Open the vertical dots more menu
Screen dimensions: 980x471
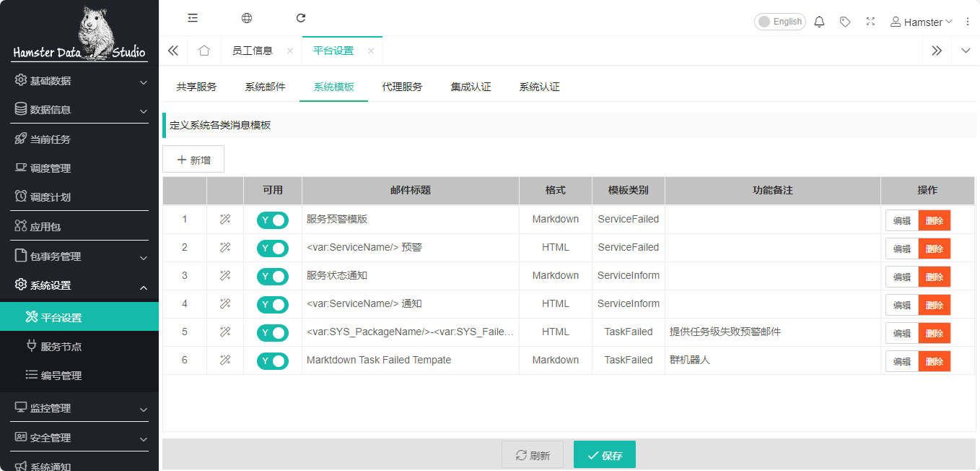(x=968, y=22)
